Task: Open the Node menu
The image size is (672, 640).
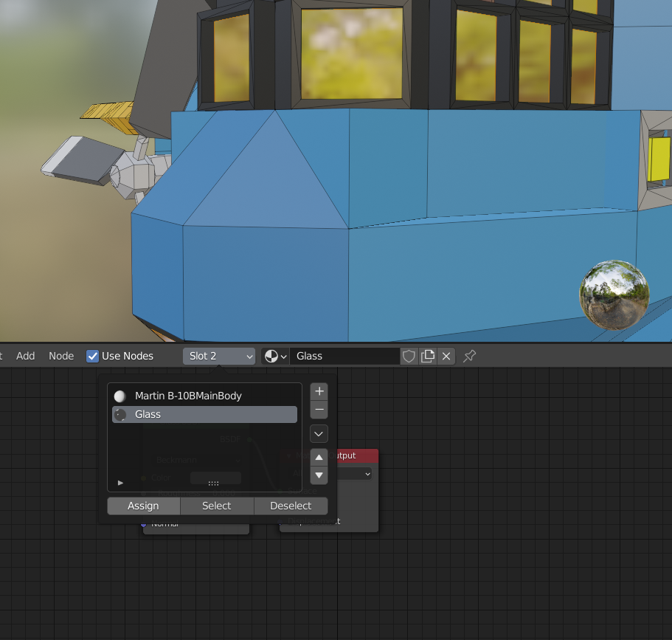Action: (61, 356)
